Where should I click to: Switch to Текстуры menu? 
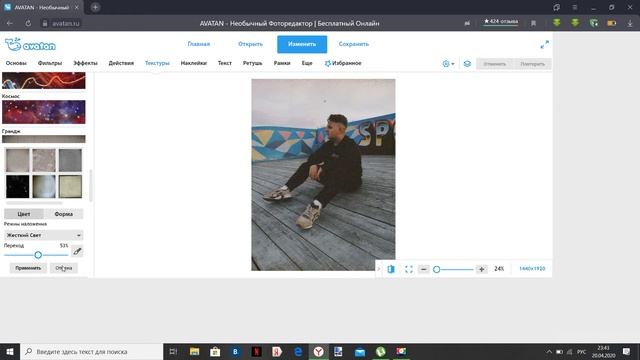(x=157, y=63)
